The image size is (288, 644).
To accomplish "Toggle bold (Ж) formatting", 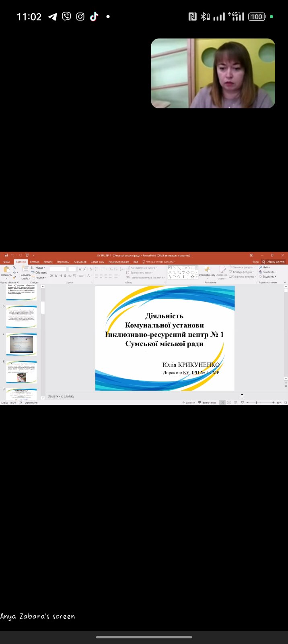I will 51,276.
